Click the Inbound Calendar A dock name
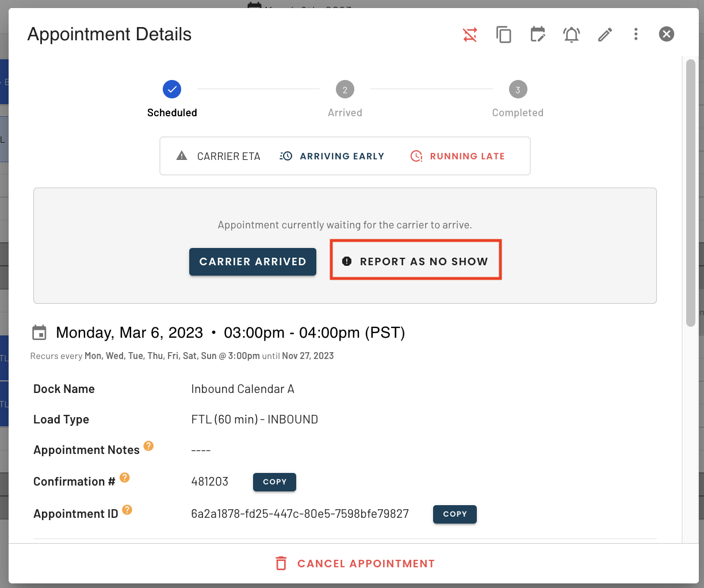This screenshot has width=704, height=588. [x=243, y=389]
